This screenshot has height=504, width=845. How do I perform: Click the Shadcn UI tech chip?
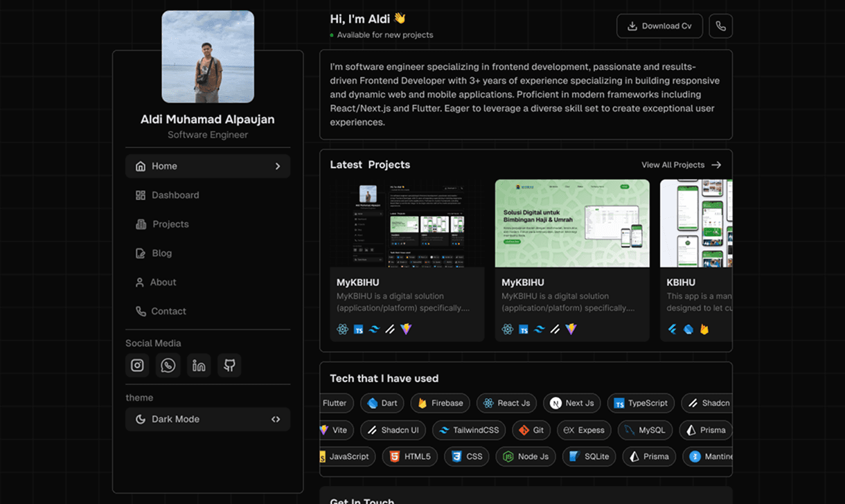[393, 430]
